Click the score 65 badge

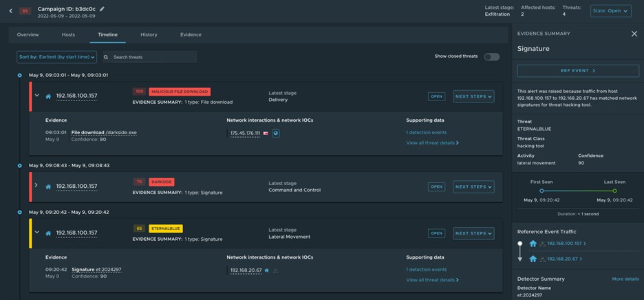139,228
